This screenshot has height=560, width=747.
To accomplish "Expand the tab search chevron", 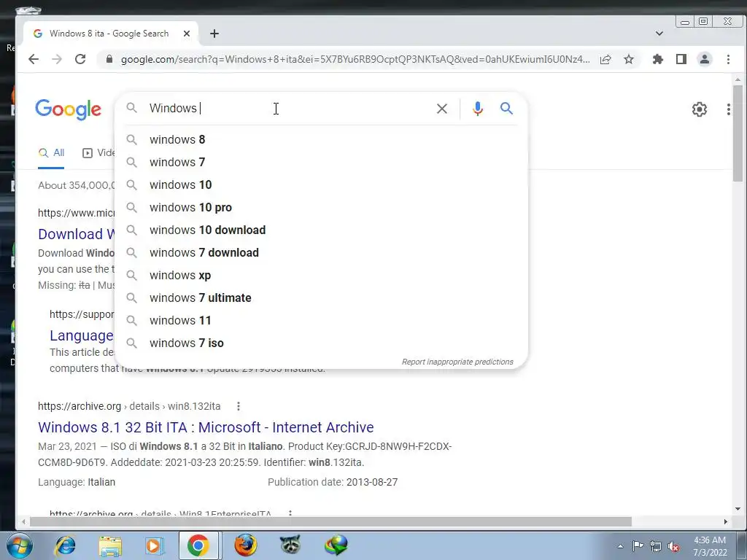I will [659, 34].
